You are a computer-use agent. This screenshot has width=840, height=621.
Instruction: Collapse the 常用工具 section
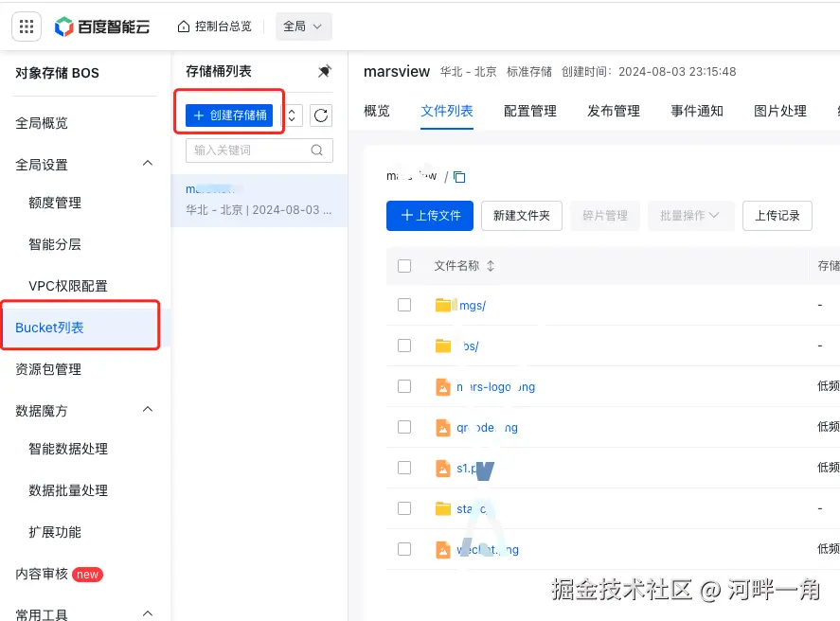(x=148, y=613)
